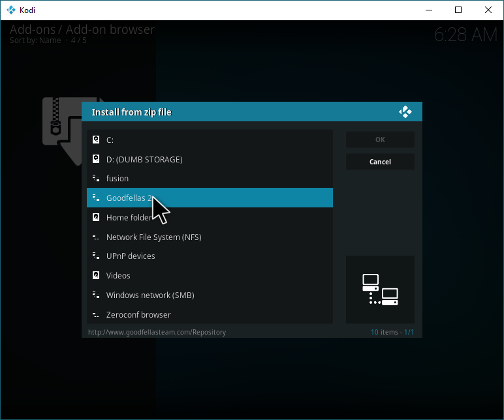Click the Sort by: Name label

pos(35,40)
